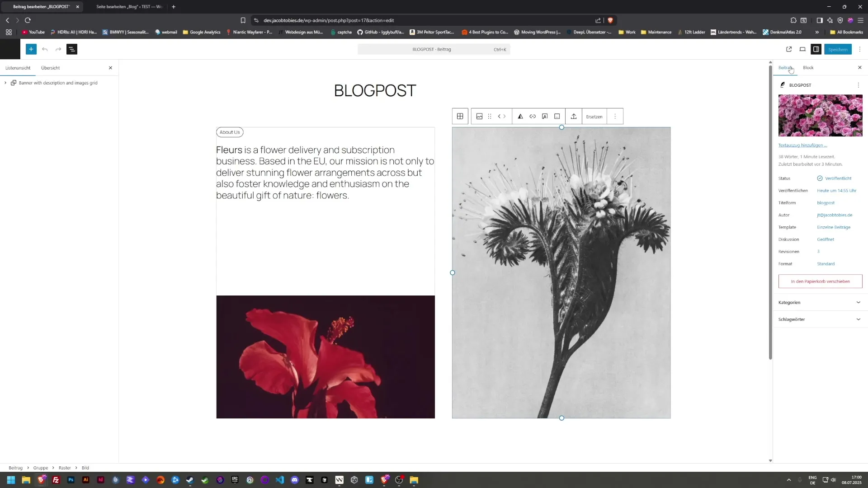
Task: Click Textauszug hinzufügen link
Action: [x=802, y=145]
